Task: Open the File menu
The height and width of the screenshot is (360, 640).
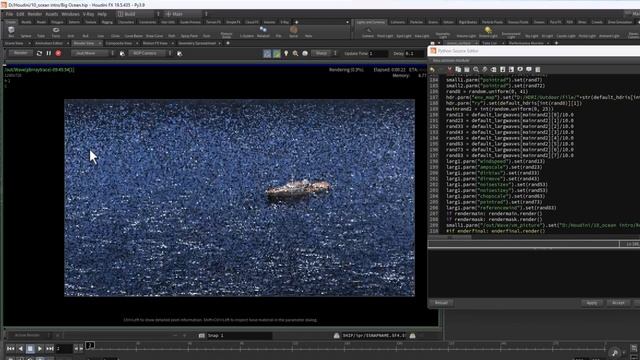Action: 9,14
